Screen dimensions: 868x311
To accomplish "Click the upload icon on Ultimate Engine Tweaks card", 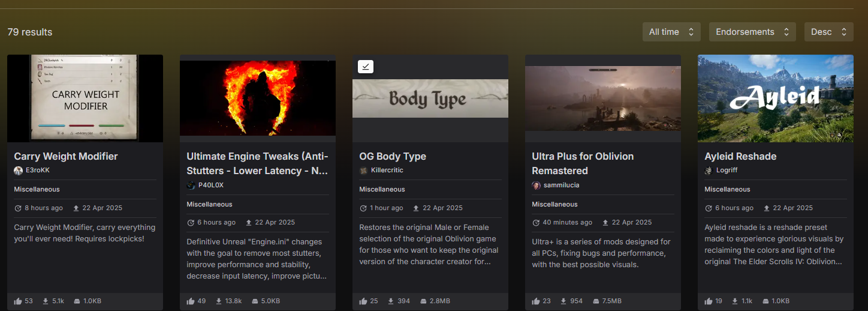I will (249, 223).
